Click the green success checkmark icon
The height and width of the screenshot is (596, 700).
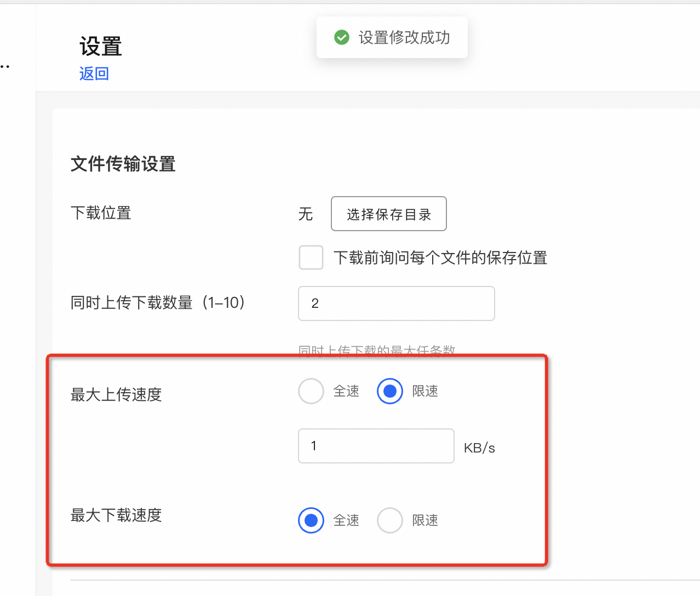coord(342,37)
